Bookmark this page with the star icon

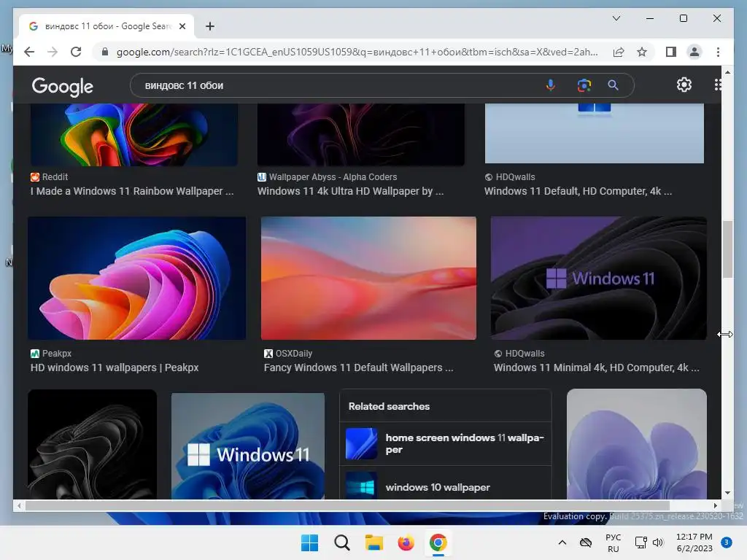pyautogui.click(x=642, y=52)
